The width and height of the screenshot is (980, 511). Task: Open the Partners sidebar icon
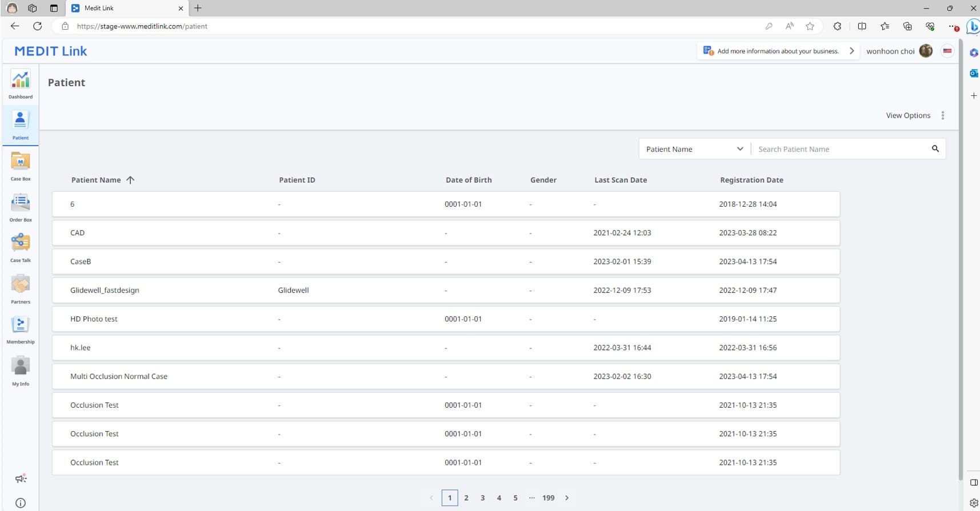pyautogui.click(x=21, y=288)
